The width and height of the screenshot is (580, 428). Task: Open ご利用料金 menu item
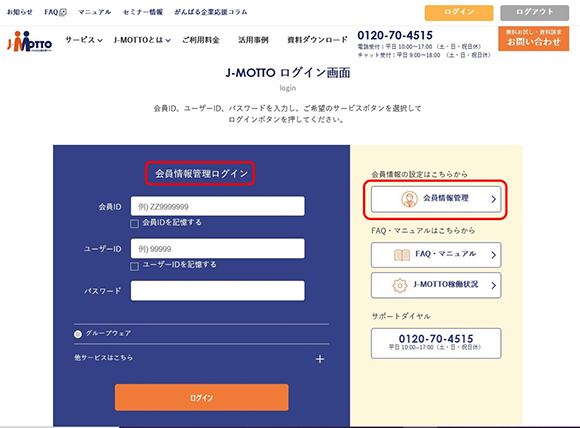pos(201,40)
